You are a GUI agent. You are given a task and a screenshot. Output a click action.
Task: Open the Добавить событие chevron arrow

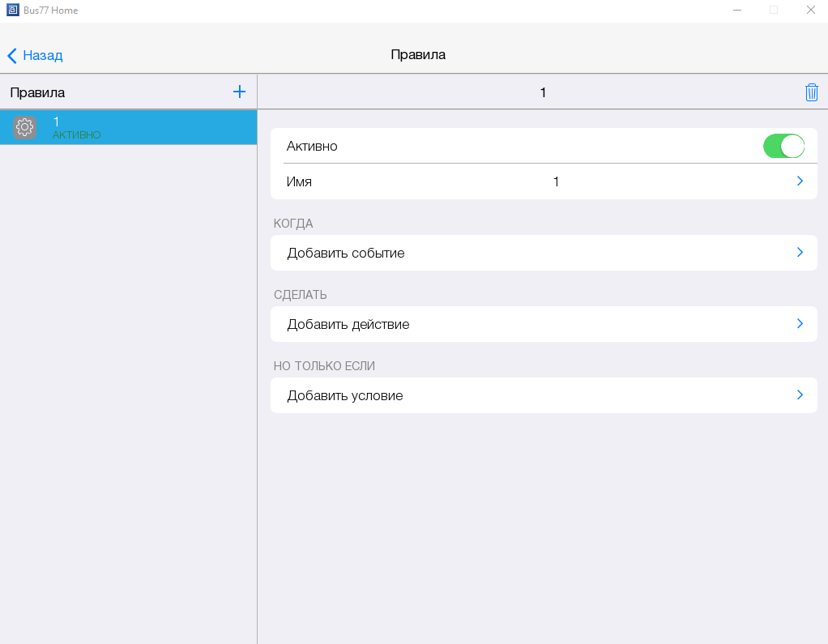click(800, 253)
